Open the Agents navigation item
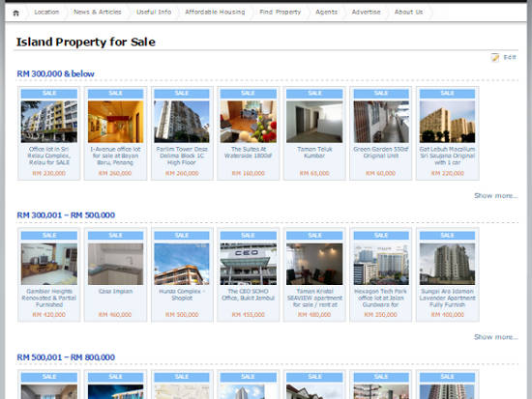The width and height of the screenshot is (532, 399). 326,13
